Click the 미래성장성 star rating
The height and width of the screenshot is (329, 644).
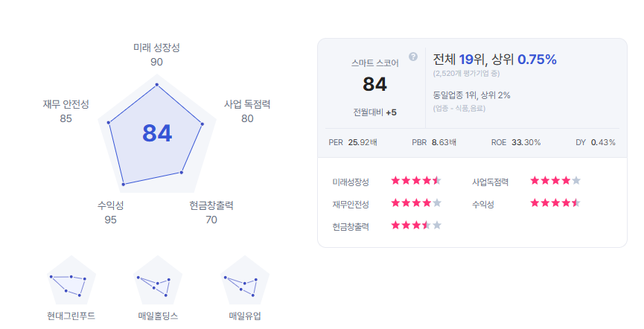(416, 181)
